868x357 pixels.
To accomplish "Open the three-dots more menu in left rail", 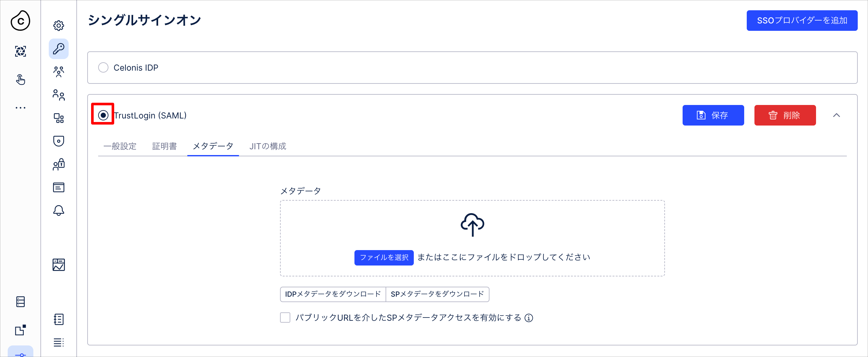I will [21, 108].
